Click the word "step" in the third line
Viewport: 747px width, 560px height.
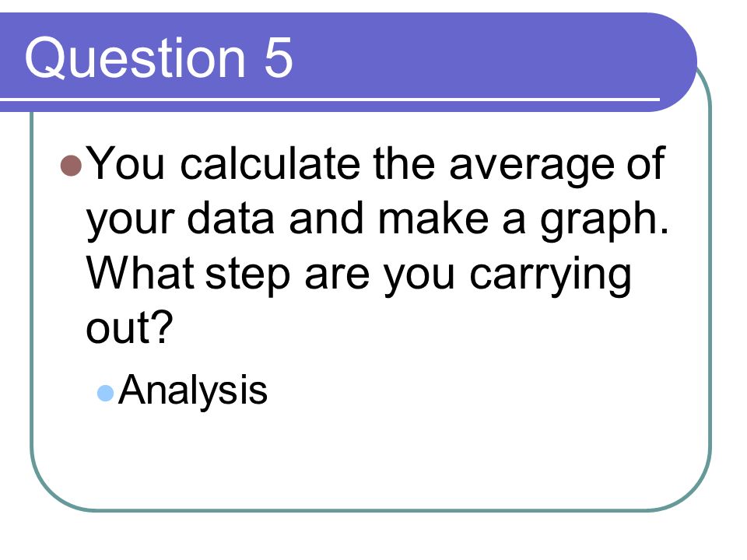tap(247, 276)
